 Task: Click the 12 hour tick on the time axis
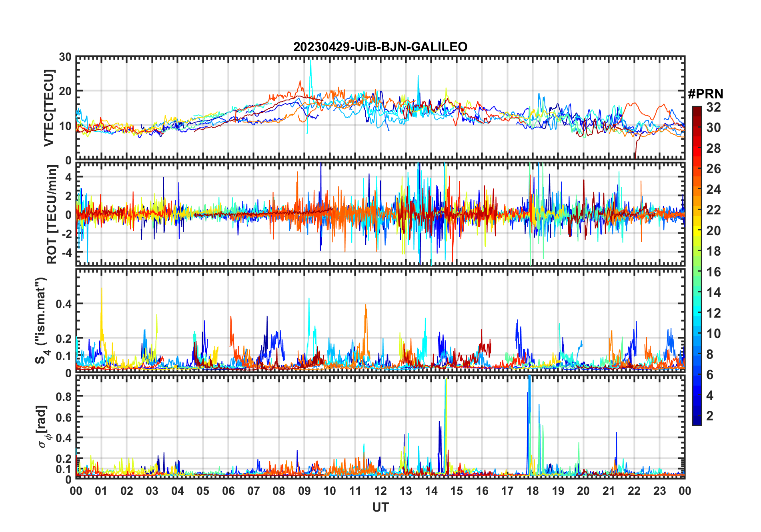point(380,491)
